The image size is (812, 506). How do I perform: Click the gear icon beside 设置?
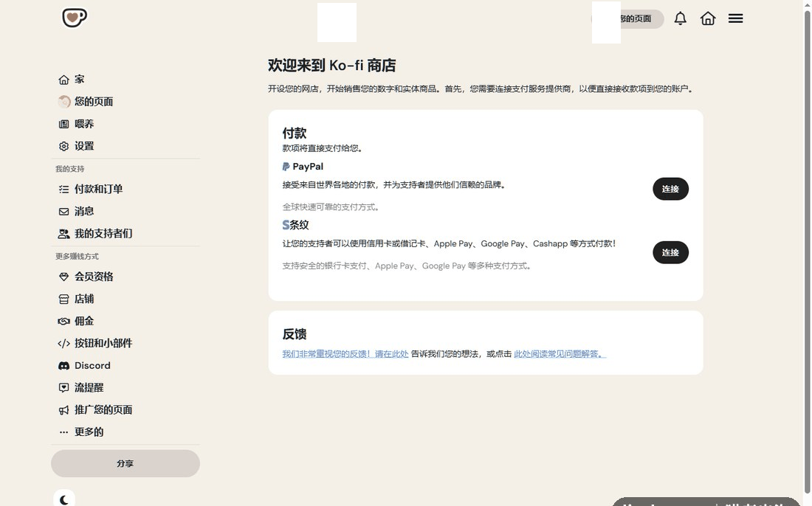coord(63,147)
